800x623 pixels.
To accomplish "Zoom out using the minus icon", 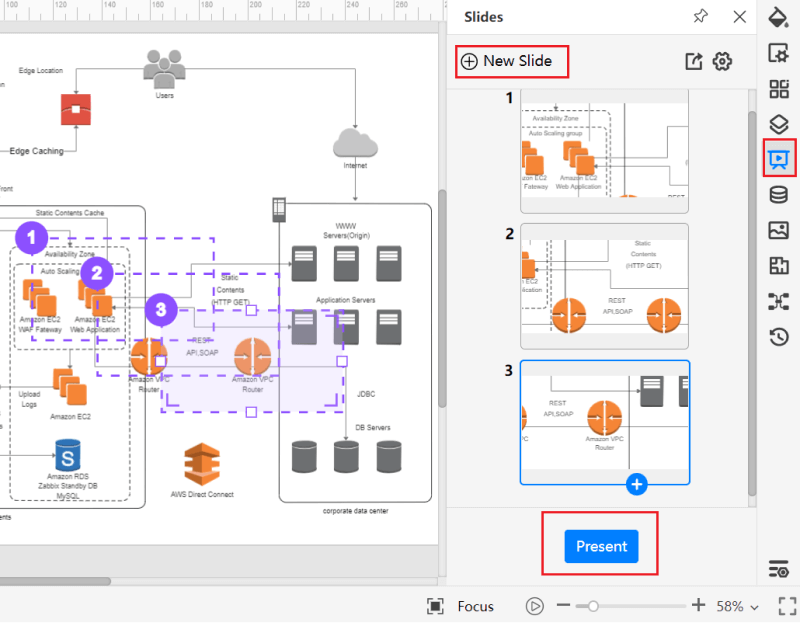I will pos(563,606).
